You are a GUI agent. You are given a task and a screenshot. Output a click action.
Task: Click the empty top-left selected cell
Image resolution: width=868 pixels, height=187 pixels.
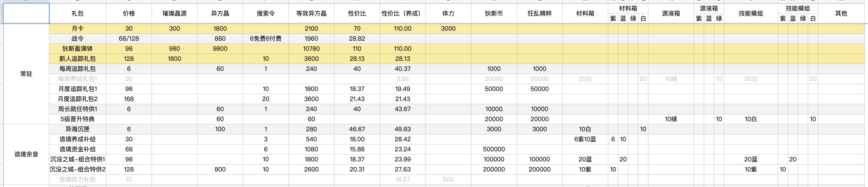tap(26, 13)
